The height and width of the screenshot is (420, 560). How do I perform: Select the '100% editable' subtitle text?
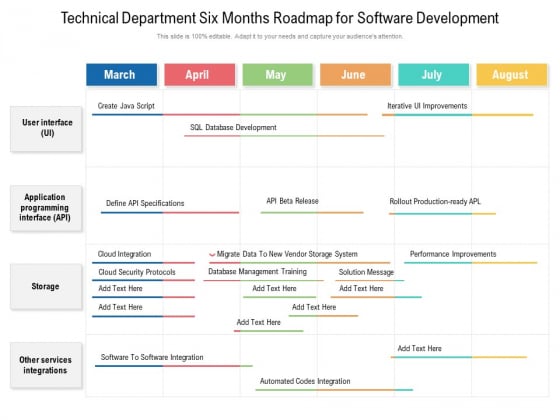pyautogui.click(x=280, y=36)
